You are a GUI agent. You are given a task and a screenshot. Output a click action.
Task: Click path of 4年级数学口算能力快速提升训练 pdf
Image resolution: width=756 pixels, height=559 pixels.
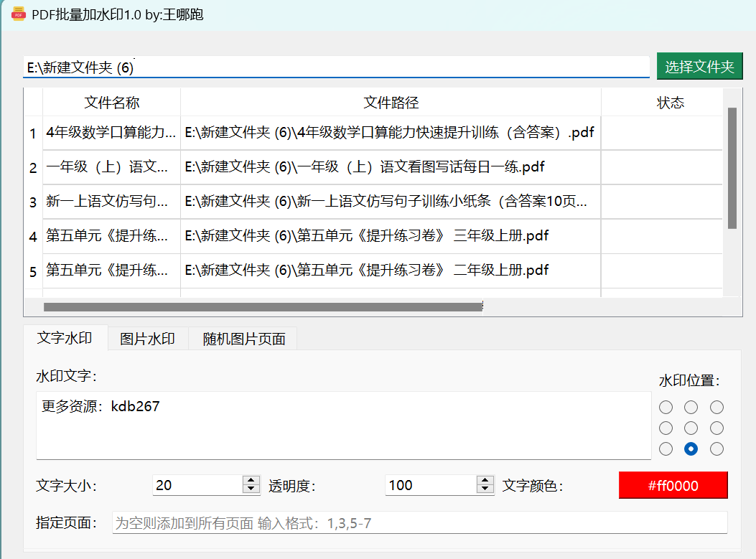coord(391,133)
